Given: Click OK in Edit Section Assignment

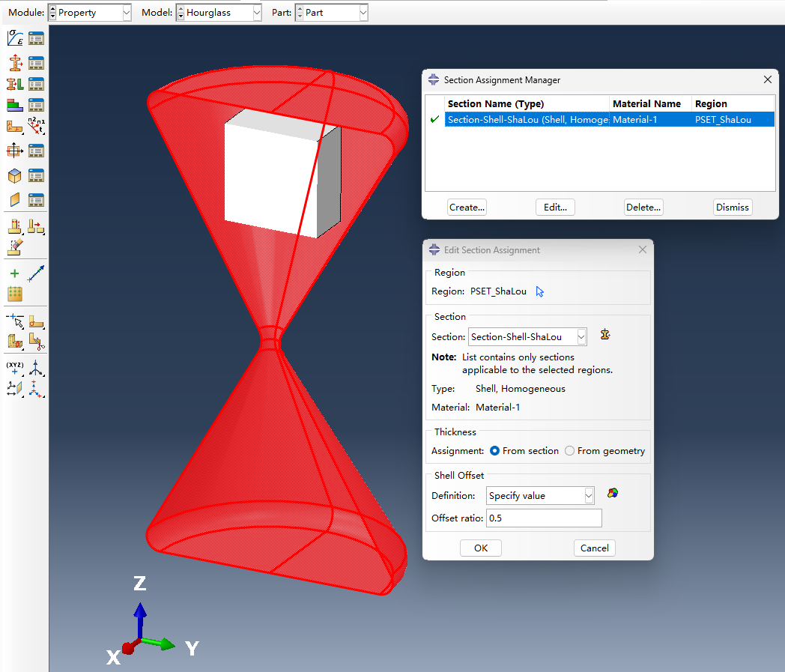Looking at the screenshot, I should click(x=481, y=548).
